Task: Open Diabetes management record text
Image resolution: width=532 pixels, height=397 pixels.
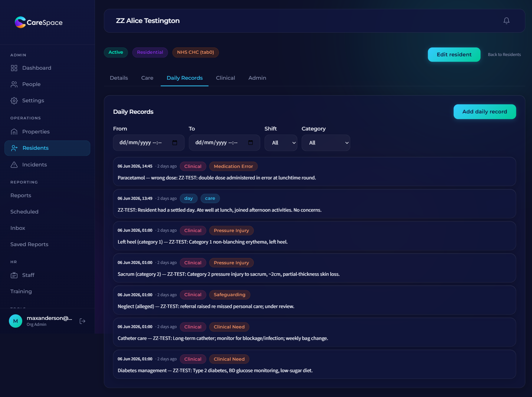Action: (x=215, y=371)
